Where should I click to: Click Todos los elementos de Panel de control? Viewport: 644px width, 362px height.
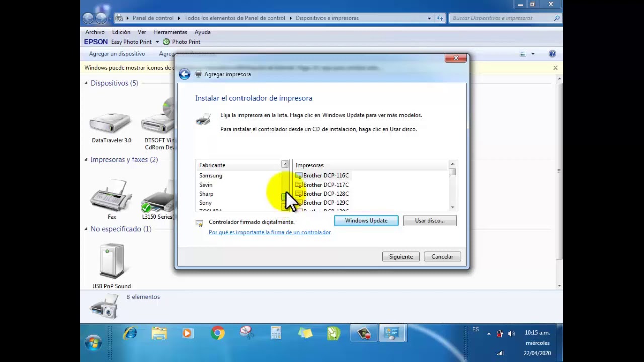(x=234, y=18)
